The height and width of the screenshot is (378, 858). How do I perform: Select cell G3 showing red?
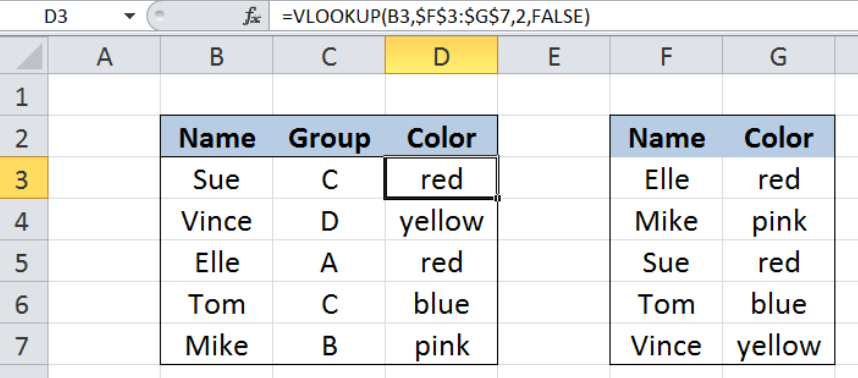778,178
